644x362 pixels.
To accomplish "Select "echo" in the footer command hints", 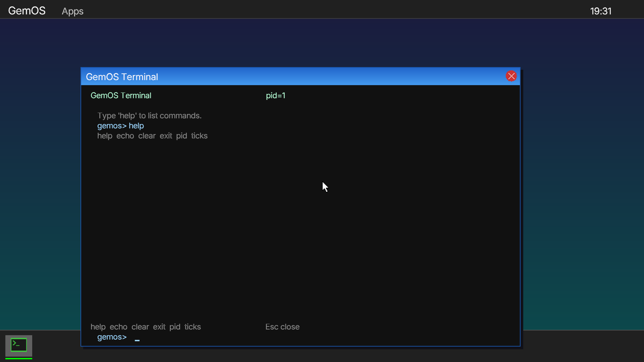I will 119,327.
